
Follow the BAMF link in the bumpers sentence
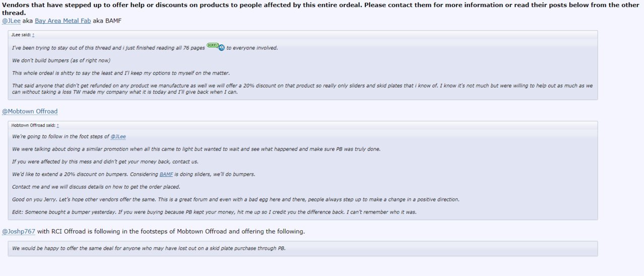166,174
